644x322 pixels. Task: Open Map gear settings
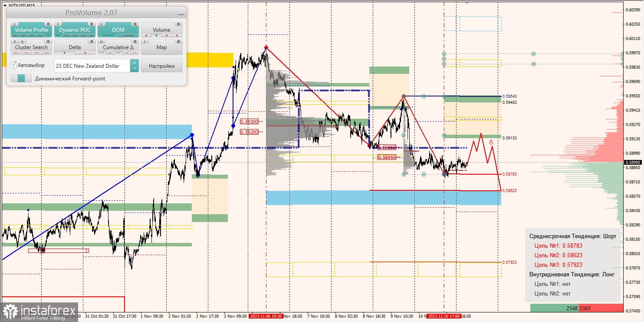click(178, 41)
